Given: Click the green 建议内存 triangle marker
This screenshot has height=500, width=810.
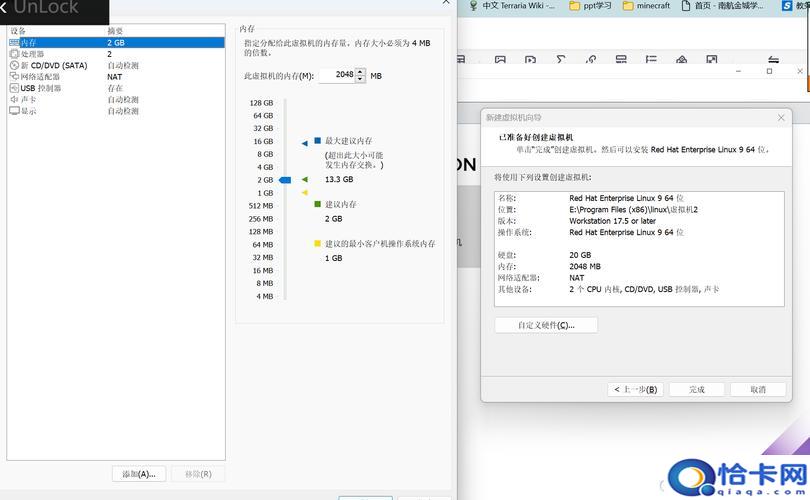Looking at the screenshot, I should [x=305, y=181].
